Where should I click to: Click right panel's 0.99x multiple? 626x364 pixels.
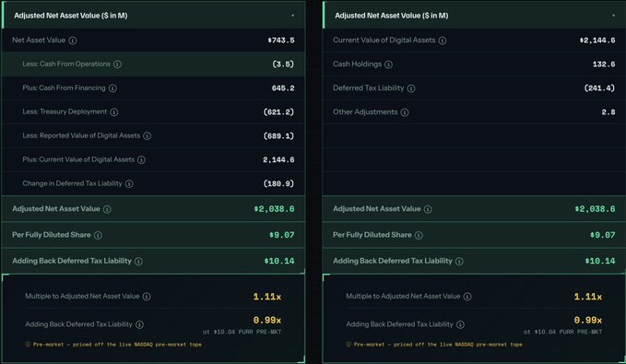[587, 320]
